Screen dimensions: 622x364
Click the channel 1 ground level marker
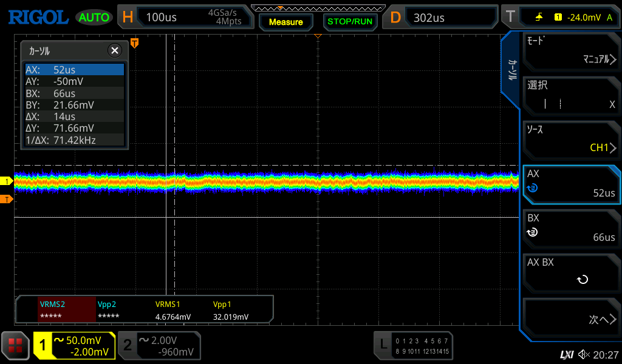coord(7,181)
